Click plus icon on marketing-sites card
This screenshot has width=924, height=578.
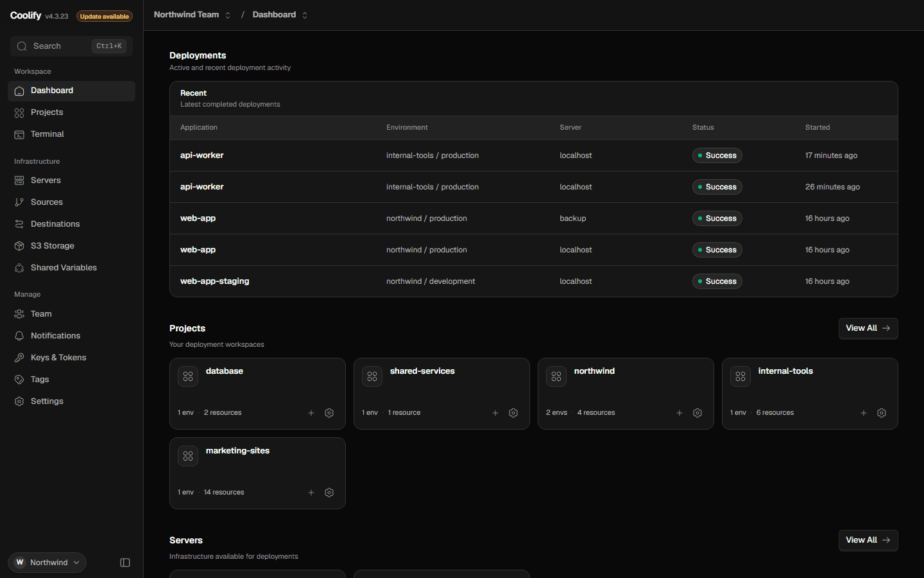click(x=311, y=493)
